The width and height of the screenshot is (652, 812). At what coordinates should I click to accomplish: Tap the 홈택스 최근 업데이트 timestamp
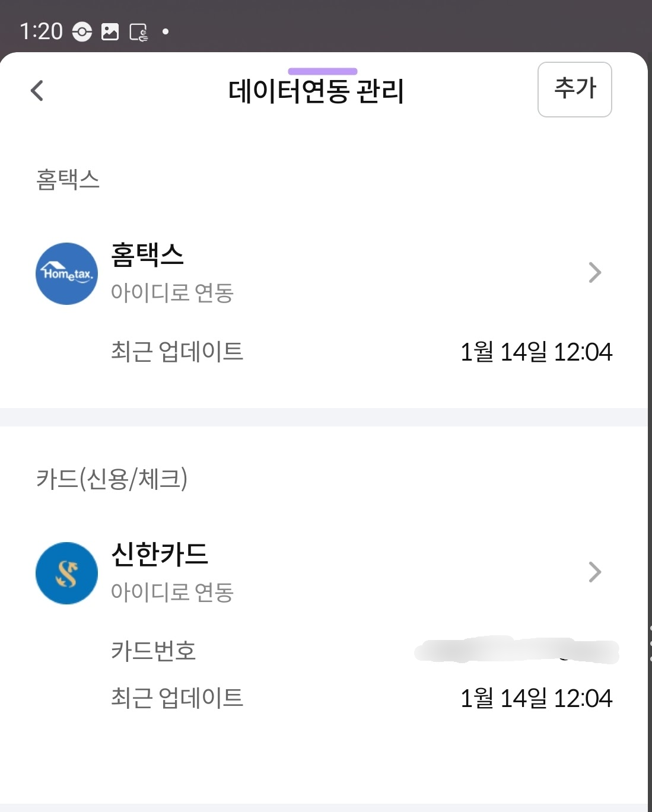[x=536, y=352]
